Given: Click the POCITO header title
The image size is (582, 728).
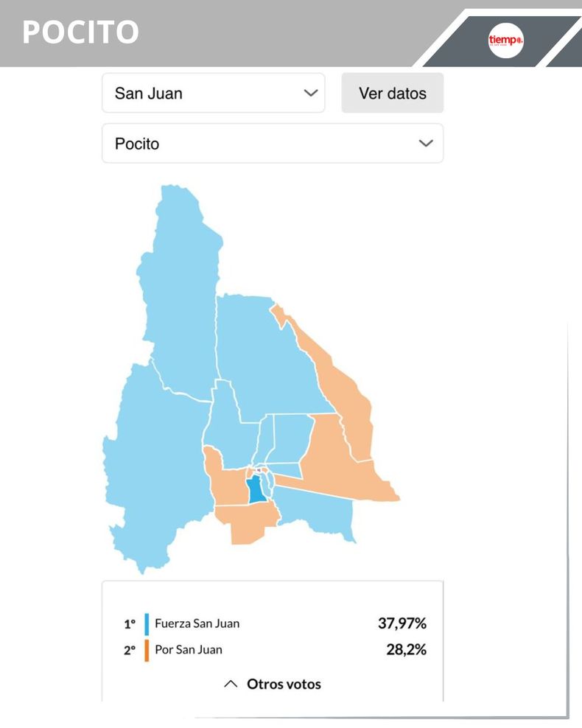Looking at the screenshot, I should 80,32.
